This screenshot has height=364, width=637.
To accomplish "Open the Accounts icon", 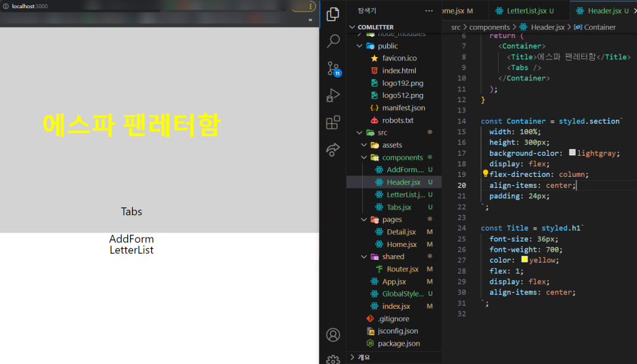I will 333,335.
